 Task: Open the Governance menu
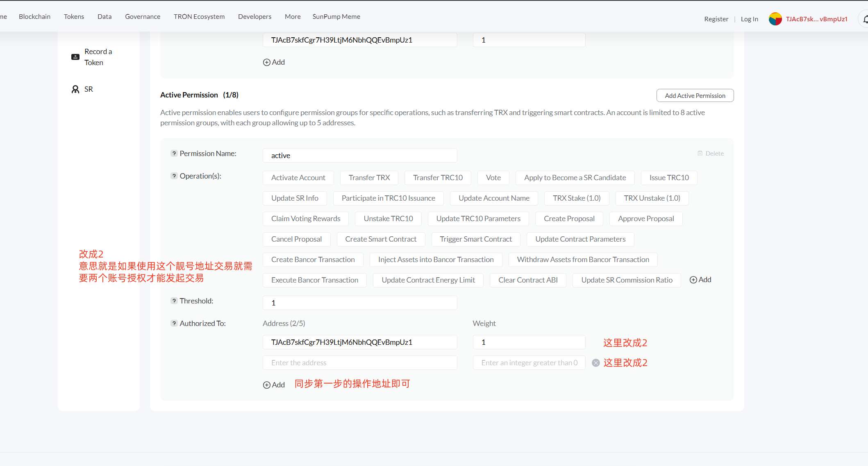click(x=143, y=16)
